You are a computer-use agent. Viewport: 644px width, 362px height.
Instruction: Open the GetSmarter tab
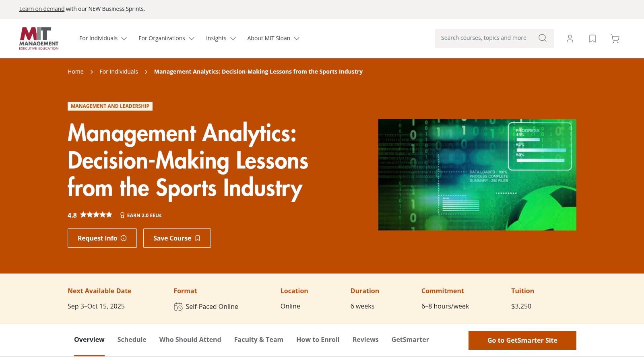coord(410,339)
